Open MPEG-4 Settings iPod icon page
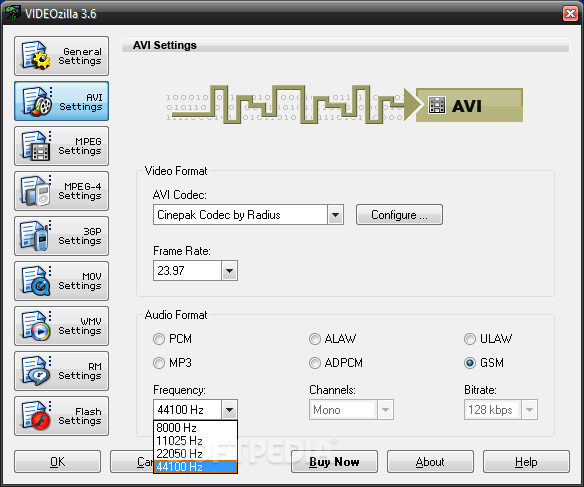The width and height of the screenshot is (584, 487). 61,191
